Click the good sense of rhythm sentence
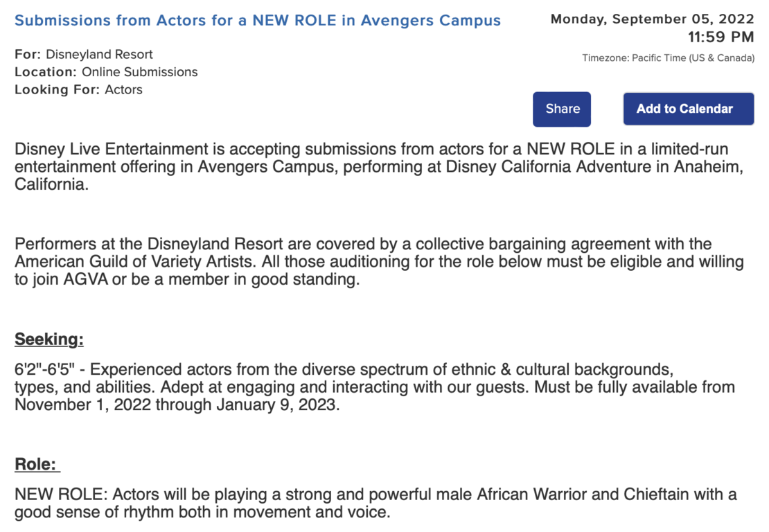769x532 pixels. point(202,513)
